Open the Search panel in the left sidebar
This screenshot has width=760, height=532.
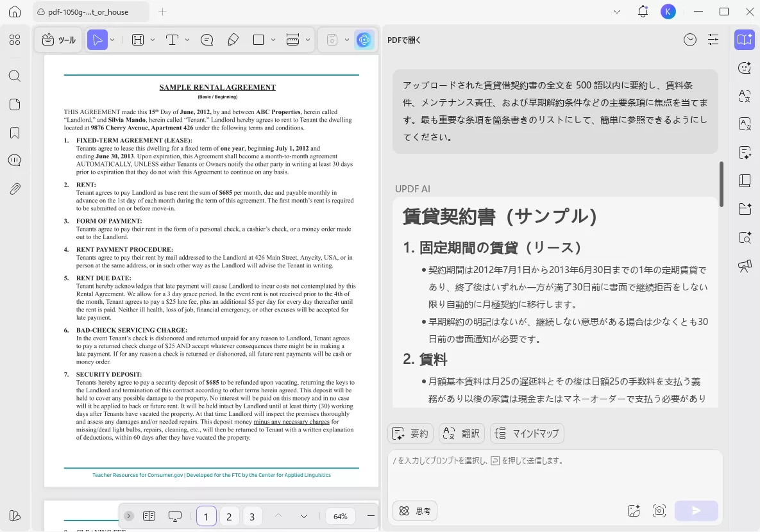click(14, 76)
